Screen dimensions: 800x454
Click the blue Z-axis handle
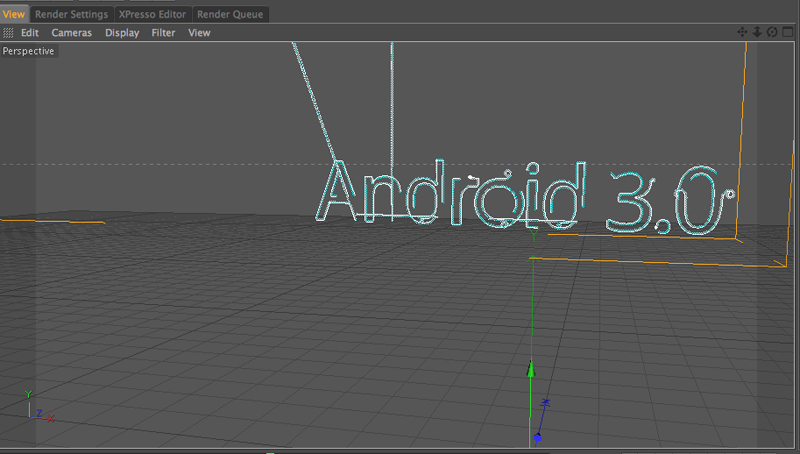click(x=537, y=438)
